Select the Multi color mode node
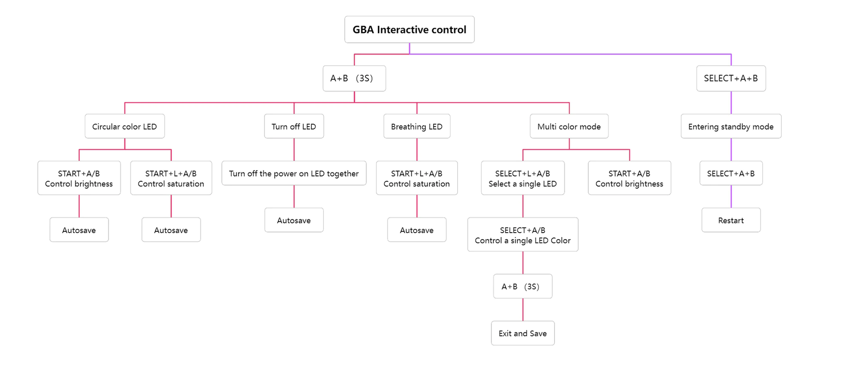Viewport: 868px width, 375px height. click(x=569, y=126)
